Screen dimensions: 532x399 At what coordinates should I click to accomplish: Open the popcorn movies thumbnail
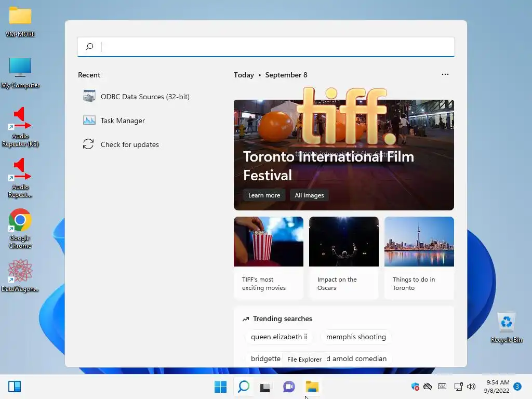click(x=269, y=242)
